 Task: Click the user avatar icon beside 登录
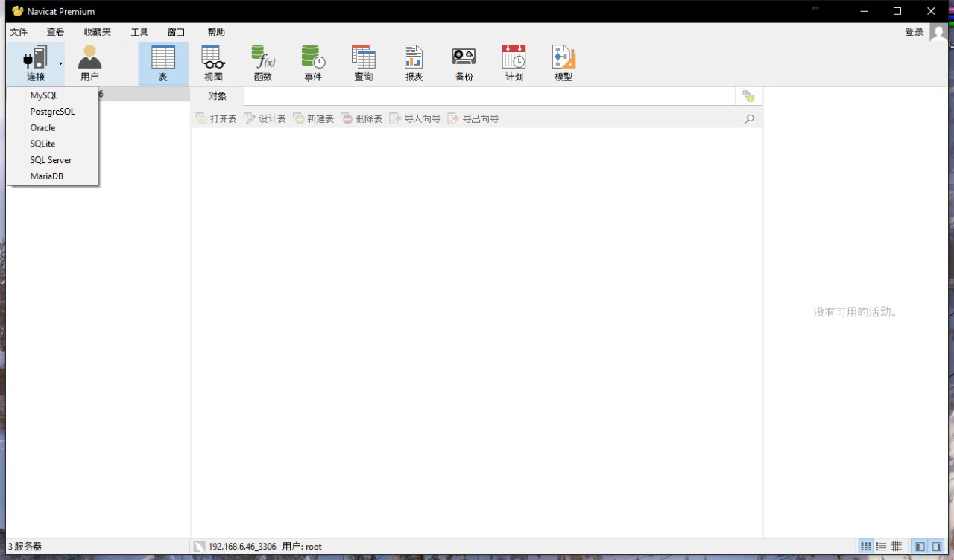pos(938,33)
